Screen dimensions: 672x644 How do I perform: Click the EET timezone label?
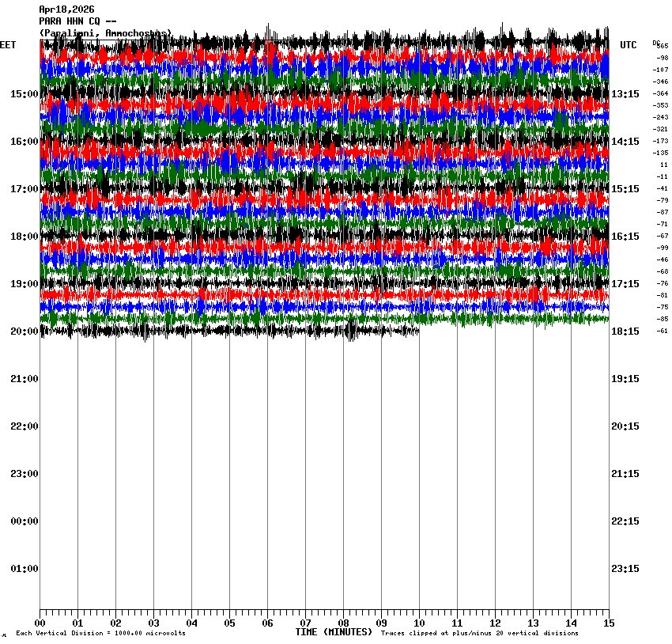[x=8, y=45]
